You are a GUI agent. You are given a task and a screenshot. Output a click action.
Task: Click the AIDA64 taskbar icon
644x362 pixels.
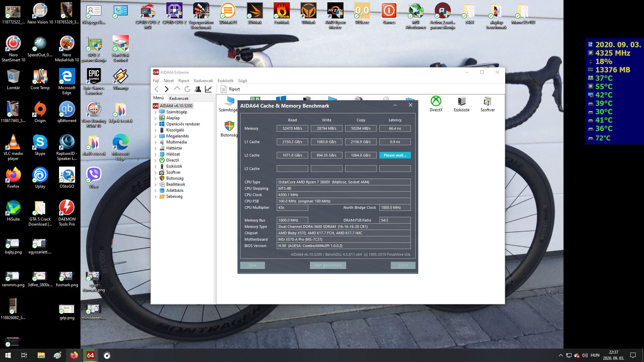tap(90, 355)
